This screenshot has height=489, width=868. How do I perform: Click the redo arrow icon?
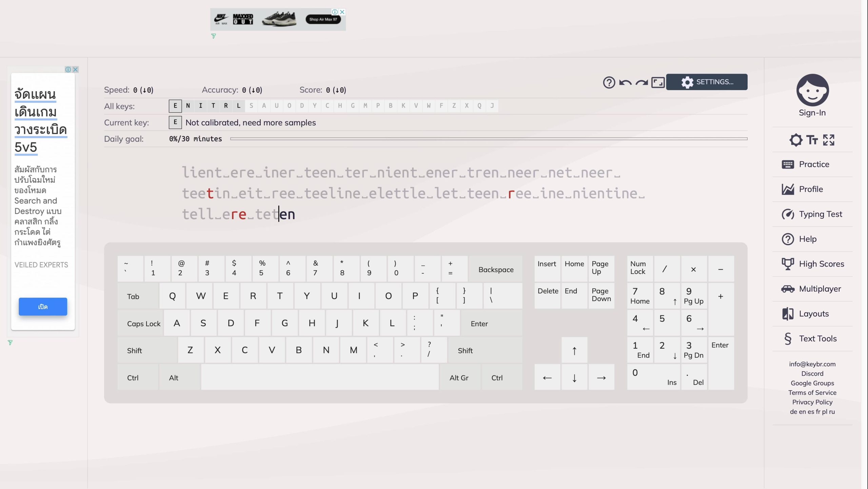[642, 82]
